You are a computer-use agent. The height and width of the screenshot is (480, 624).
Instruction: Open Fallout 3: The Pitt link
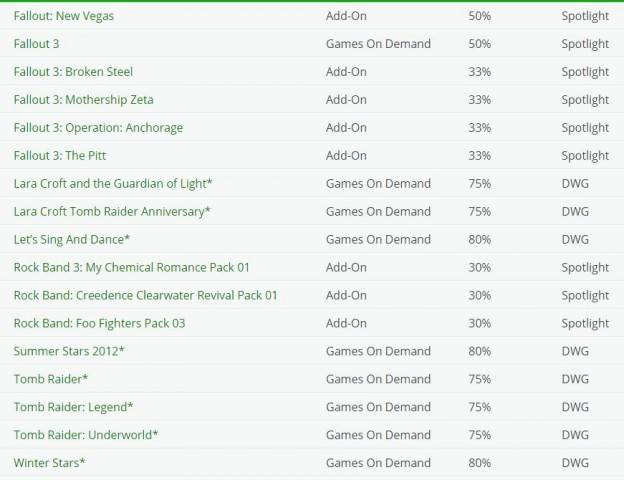pos(60,156)
